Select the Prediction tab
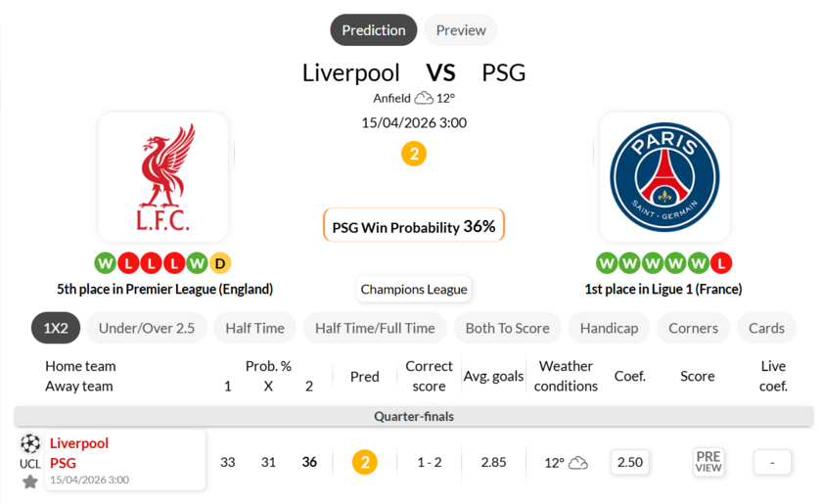Image resolution: width=822 pixels, height=504 pixels. tap(374, 30)
